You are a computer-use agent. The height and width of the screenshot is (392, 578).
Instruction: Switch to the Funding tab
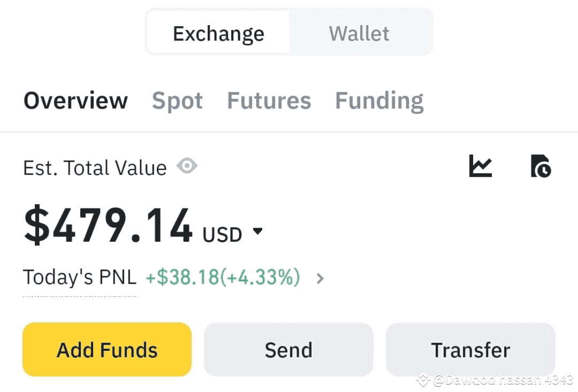[x=379, y=101]
